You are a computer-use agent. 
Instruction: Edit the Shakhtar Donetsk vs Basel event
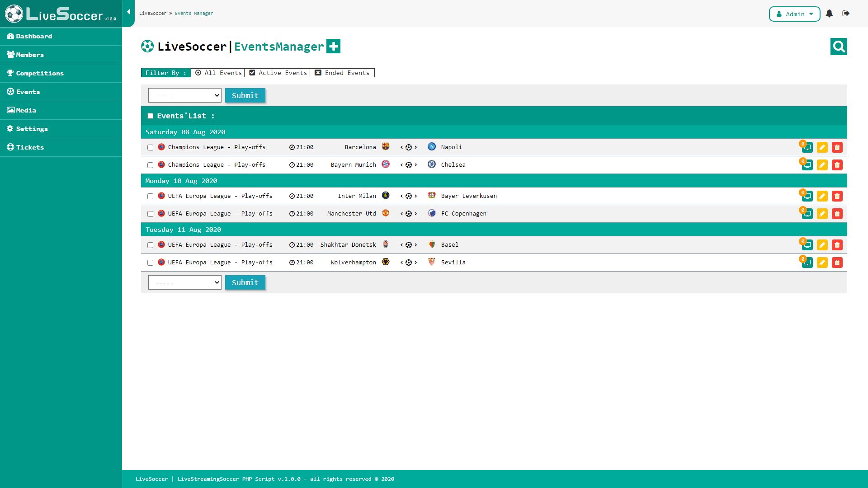(822, 245)
